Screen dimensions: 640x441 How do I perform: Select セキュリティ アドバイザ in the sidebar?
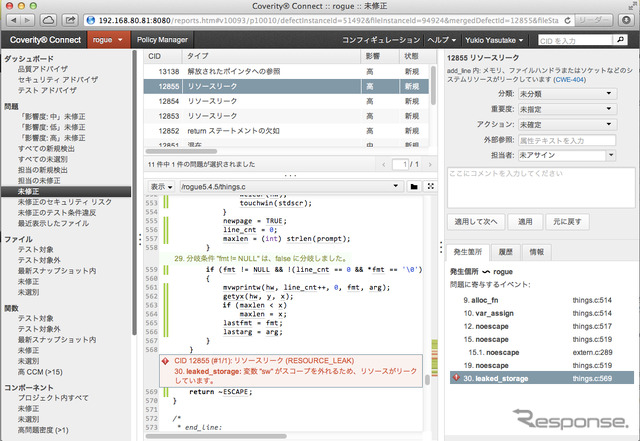(x=58, y=80)
